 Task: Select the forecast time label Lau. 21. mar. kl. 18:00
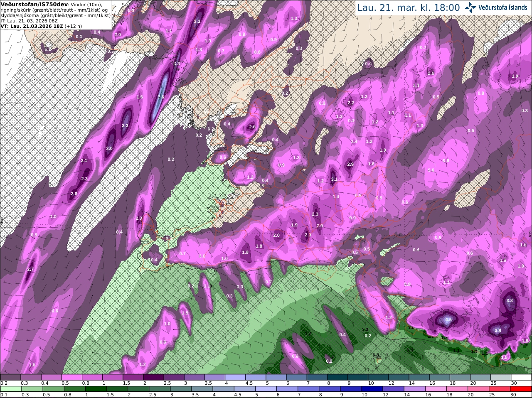tap(409, 7)
